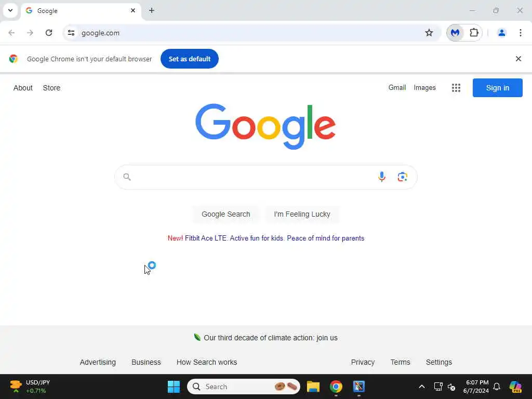Click the Set as default button
Screen dimensions: 532x399
click(189, 59)
